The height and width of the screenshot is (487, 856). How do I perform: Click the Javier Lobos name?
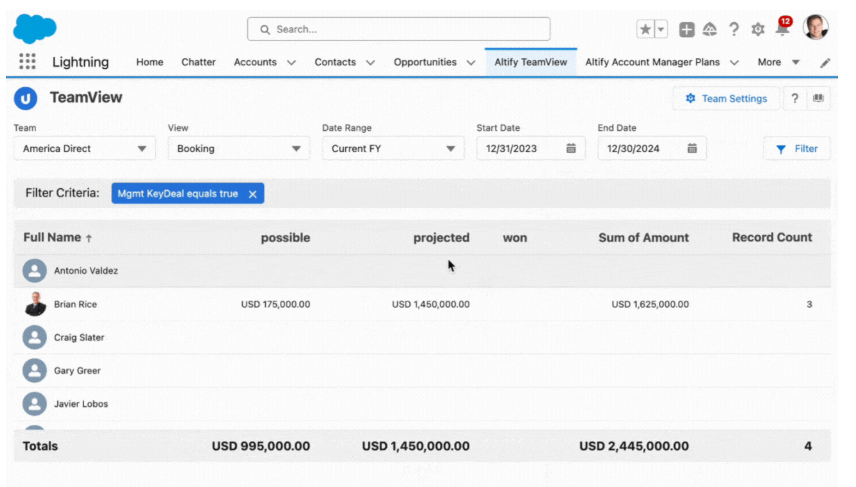81,404
